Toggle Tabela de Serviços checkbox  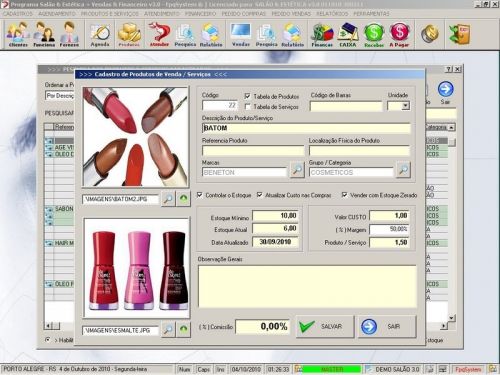pos(247,107)
